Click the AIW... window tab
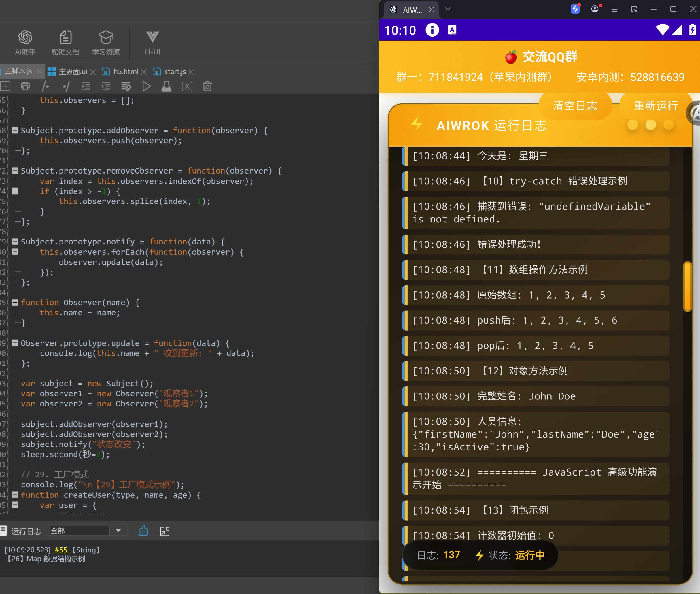 click(411, 10)
